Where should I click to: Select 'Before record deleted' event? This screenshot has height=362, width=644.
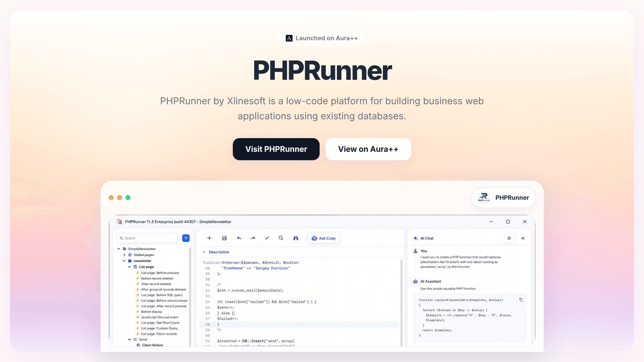point(157,279)
